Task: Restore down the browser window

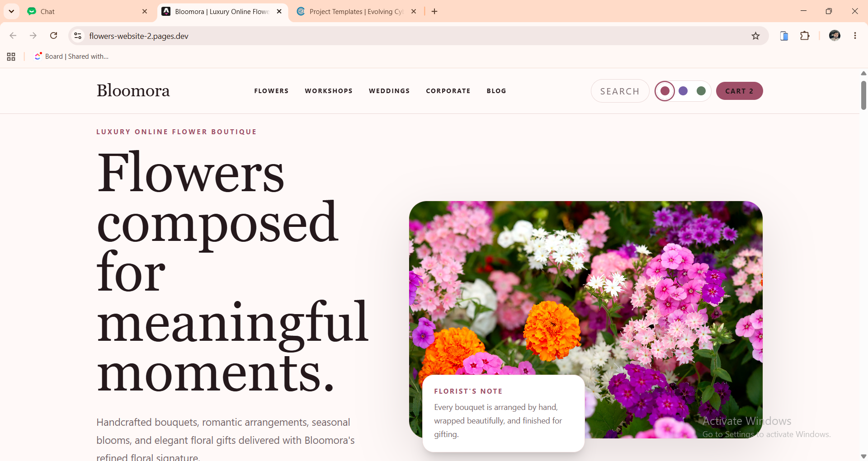Action: tap(829, 11)
